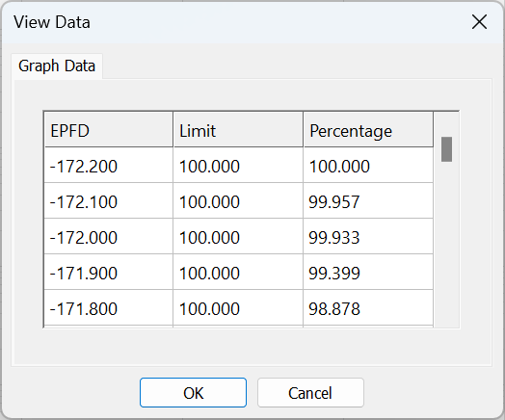Click the Percentage column header
Viewport: 505px width, 420px height.
click(x=368, y=130)
